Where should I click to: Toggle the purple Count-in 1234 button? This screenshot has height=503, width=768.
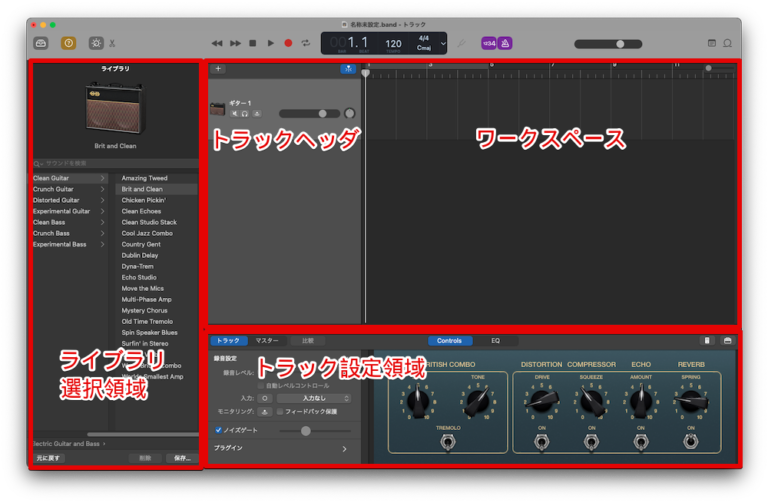(489, 43)
